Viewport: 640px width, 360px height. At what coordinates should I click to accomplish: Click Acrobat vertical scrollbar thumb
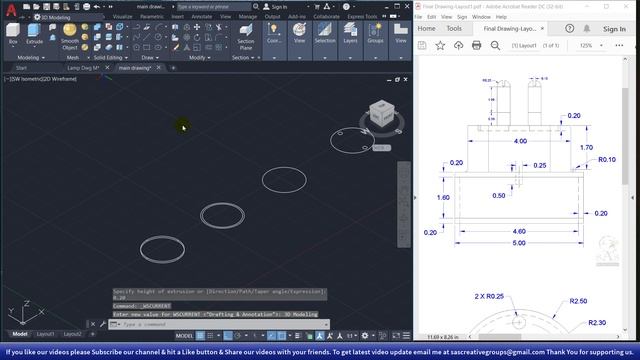point(625,136)
